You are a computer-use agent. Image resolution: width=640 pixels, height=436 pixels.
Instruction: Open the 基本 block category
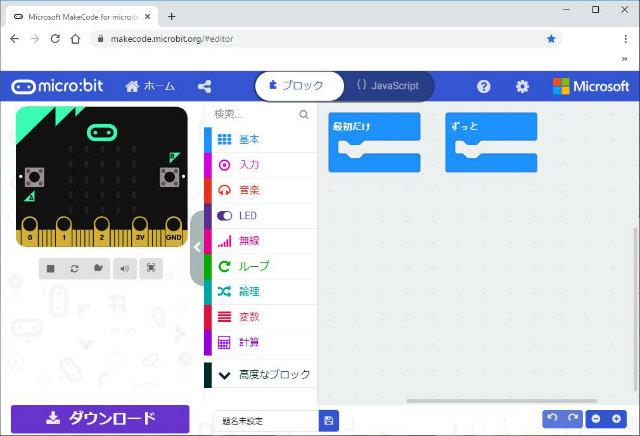(x=260, y=140)
